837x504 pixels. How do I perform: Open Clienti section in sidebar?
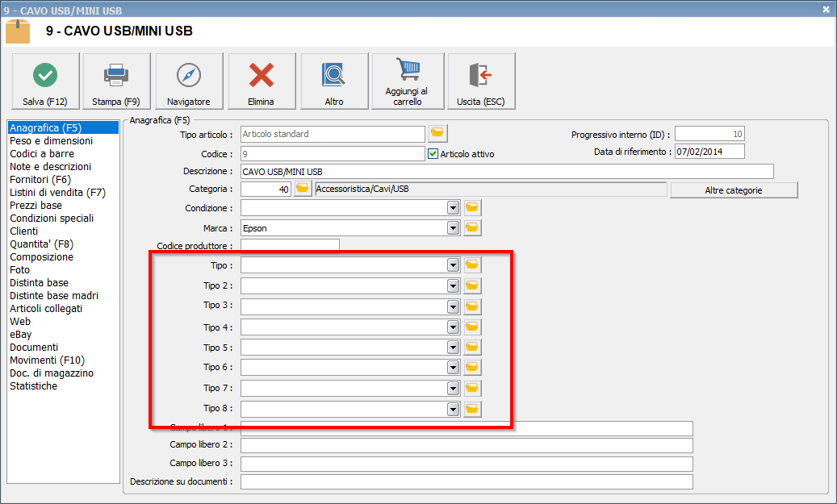(24, 231)
